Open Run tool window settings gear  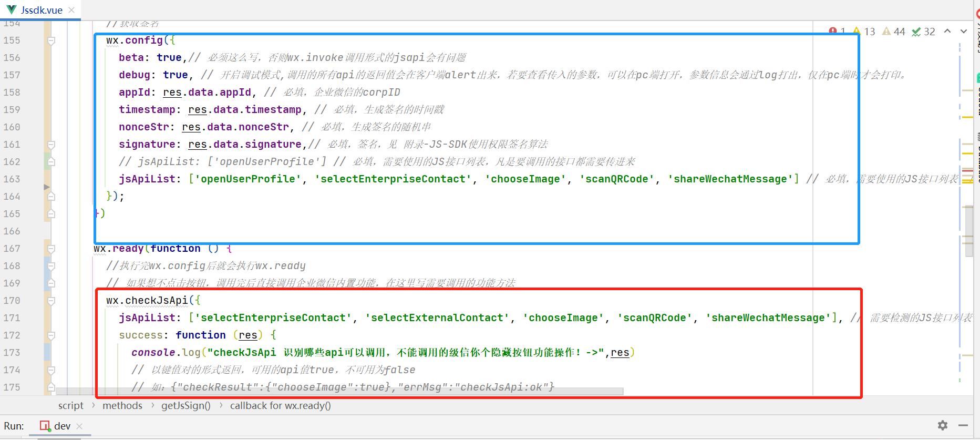click(943, 425)
